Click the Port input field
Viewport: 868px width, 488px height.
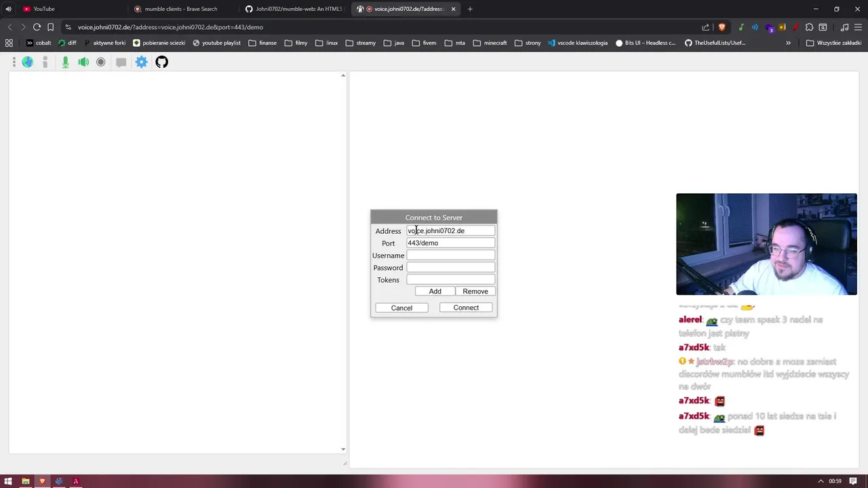tap(450, 243)
